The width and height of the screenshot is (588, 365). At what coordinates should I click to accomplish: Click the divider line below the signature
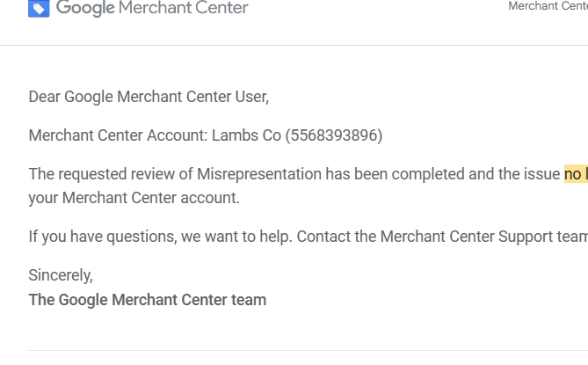pos(308,350)
